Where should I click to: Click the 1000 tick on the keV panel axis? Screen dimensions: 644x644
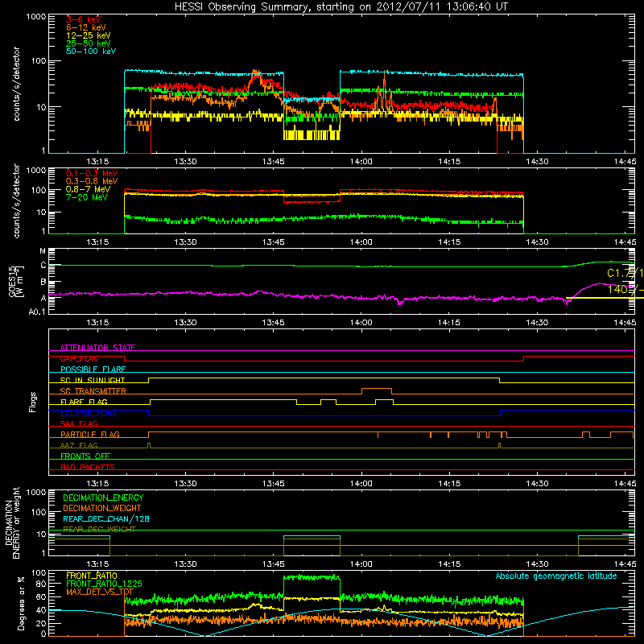(x=36, y=17)
